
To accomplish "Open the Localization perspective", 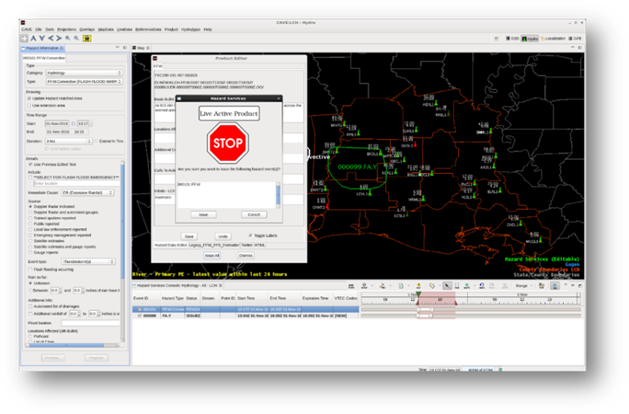I will click(x=553, y=39).
